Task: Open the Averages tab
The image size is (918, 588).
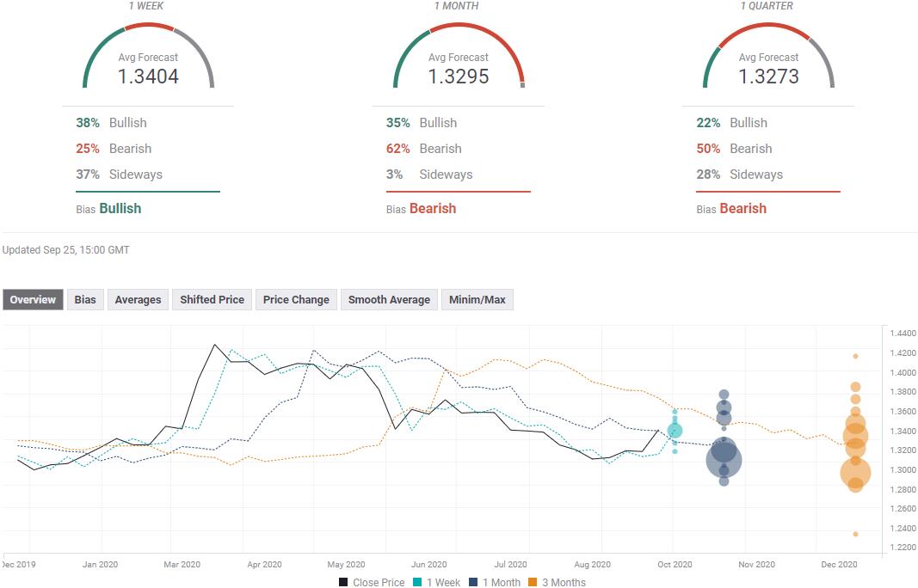Action: point(139,299)
